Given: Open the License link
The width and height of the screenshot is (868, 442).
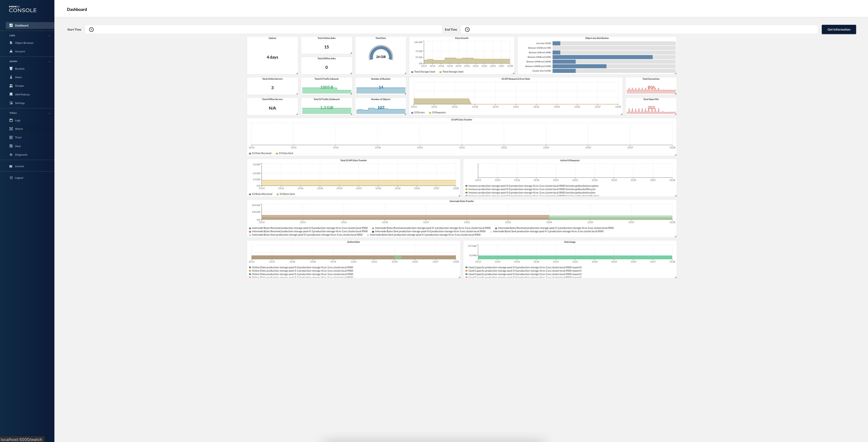Looking at the screenshot, I should tap(19, 166).
